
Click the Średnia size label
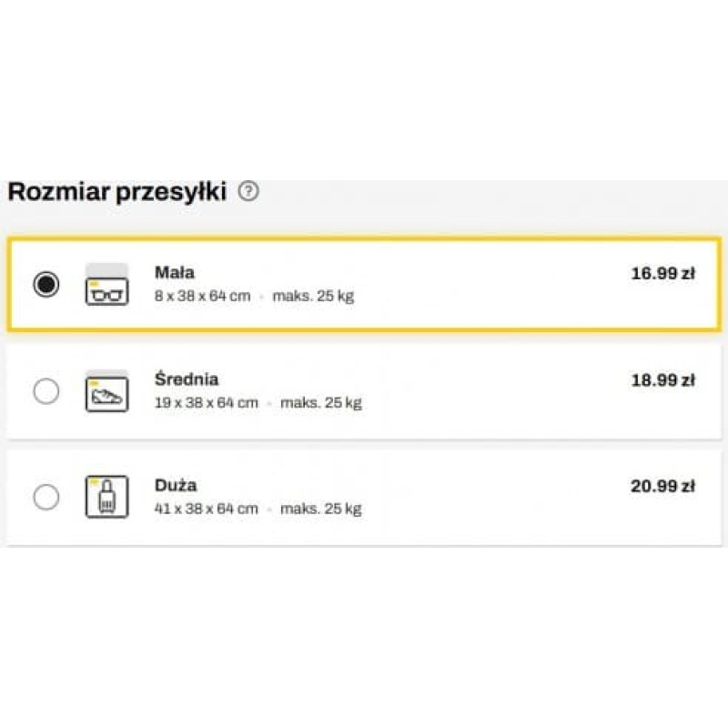click(x=187, y=379)
